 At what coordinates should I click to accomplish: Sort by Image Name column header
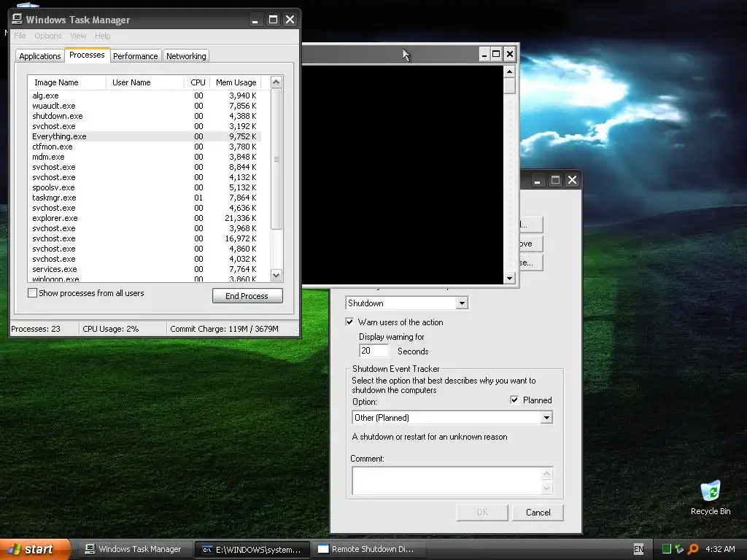[66, 82]
